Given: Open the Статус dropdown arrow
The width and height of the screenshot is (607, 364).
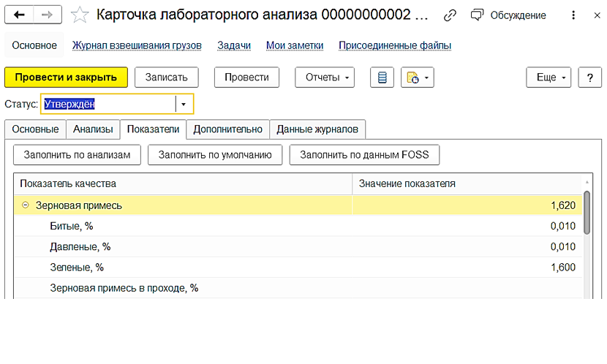Looking at the screenshot, I should 184,104.
